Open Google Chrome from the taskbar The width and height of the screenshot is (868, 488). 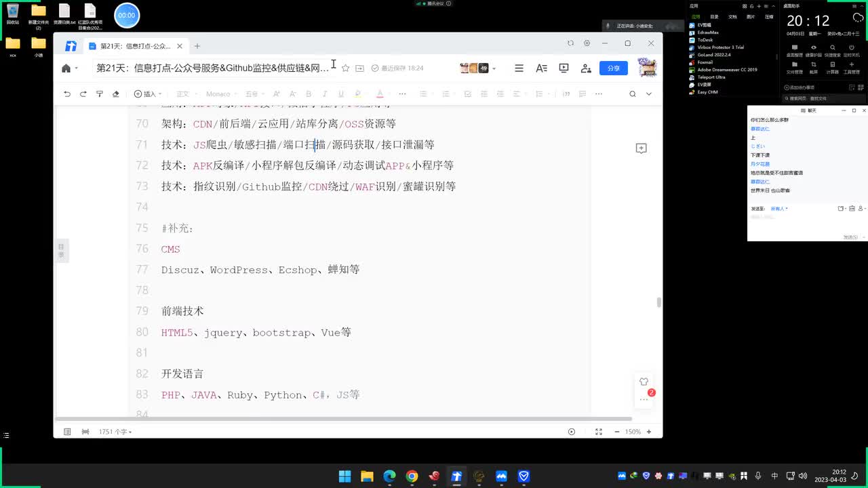coord(412,476)
